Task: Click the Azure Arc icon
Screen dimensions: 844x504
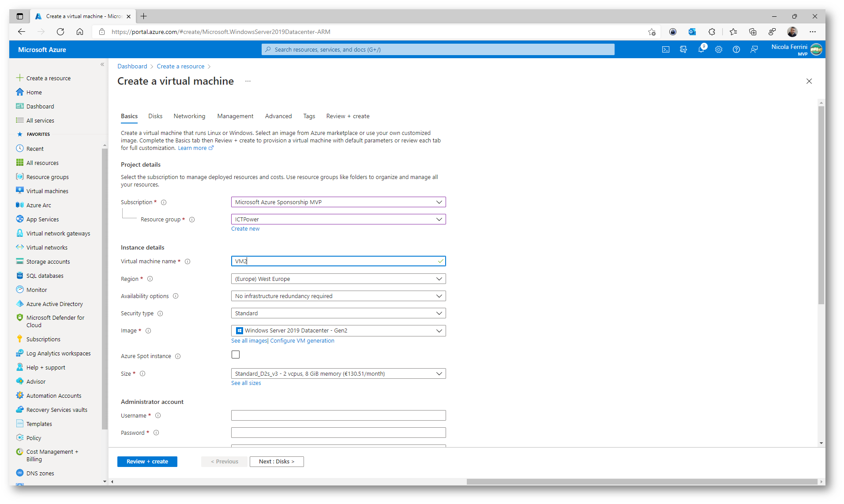Action: (x=20, y=205)
